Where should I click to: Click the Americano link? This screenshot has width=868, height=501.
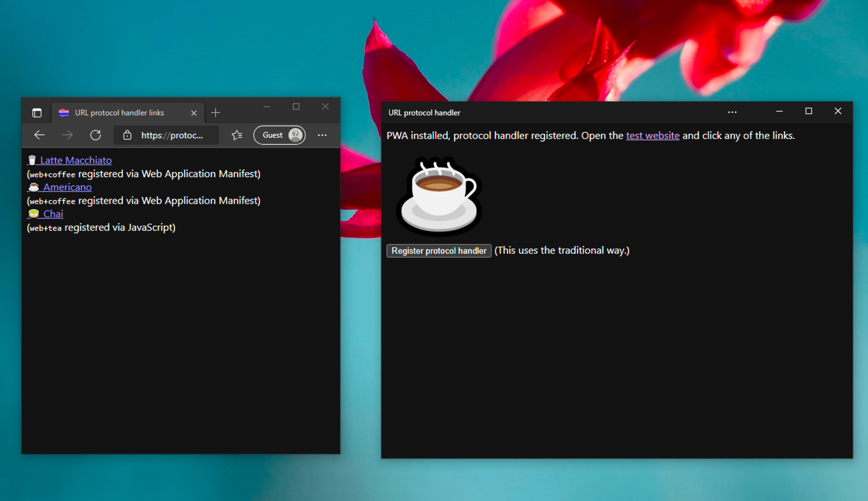coord(66,187)
